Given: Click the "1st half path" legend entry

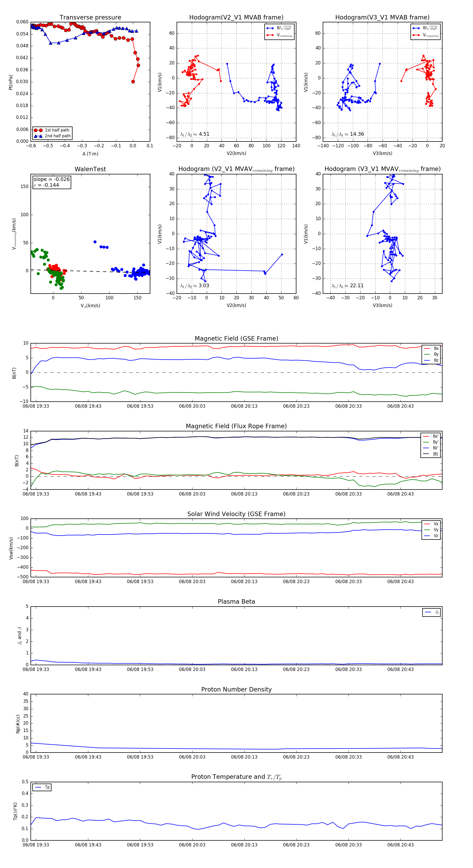Looking at the screenshot, I should tap(52, 130).
